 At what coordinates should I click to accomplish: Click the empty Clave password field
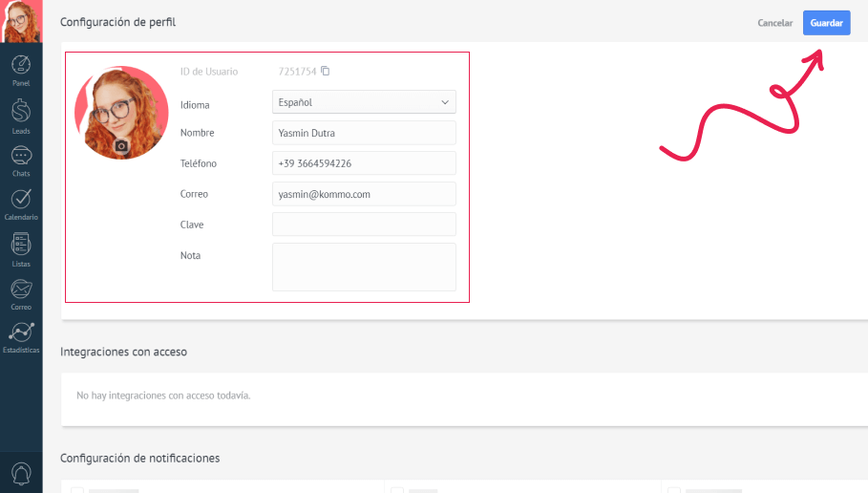pos(364,225)
